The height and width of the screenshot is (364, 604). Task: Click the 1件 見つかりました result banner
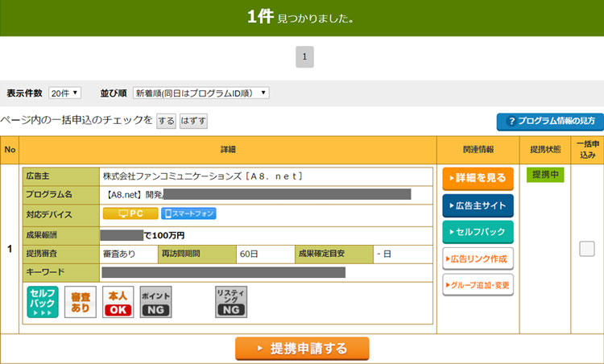300,18
